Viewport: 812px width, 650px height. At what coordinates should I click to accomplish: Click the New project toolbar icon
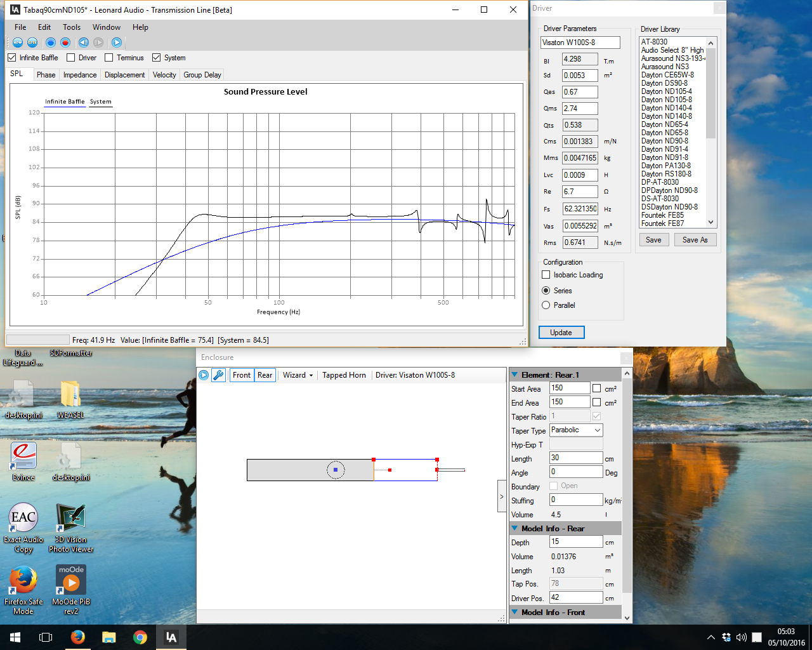click(x=18, y=43)
